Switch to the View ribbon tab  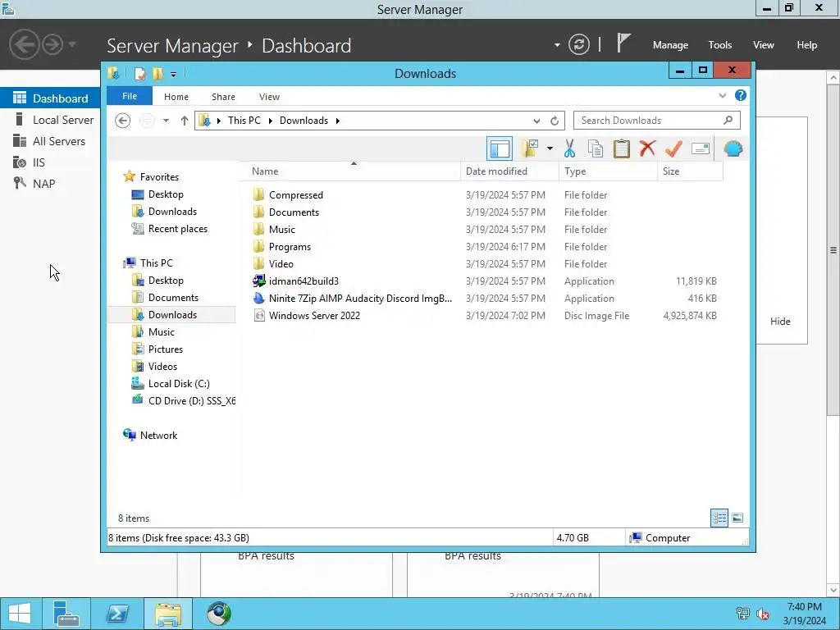coord(269,97)
